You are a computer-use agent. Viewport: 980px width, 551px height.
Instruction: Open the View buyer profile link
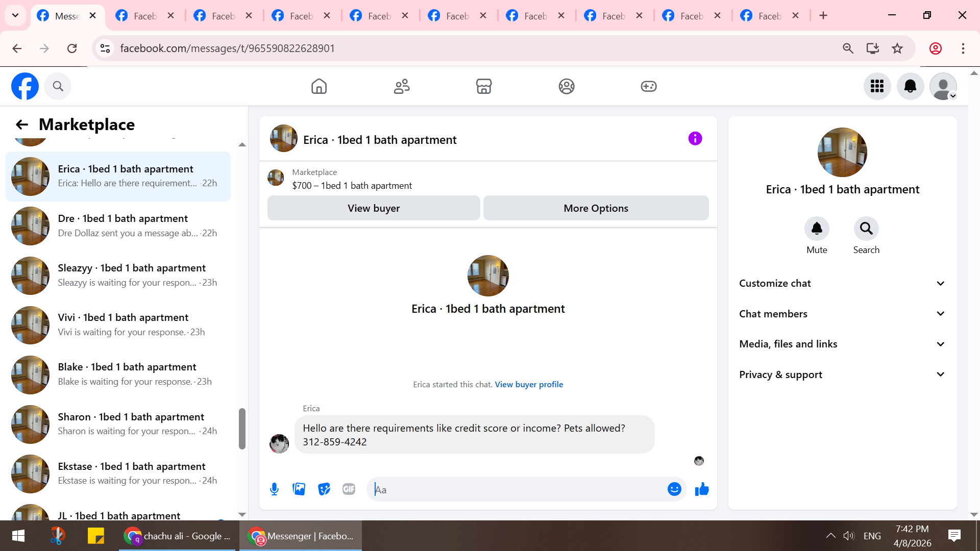click(529, 384)
